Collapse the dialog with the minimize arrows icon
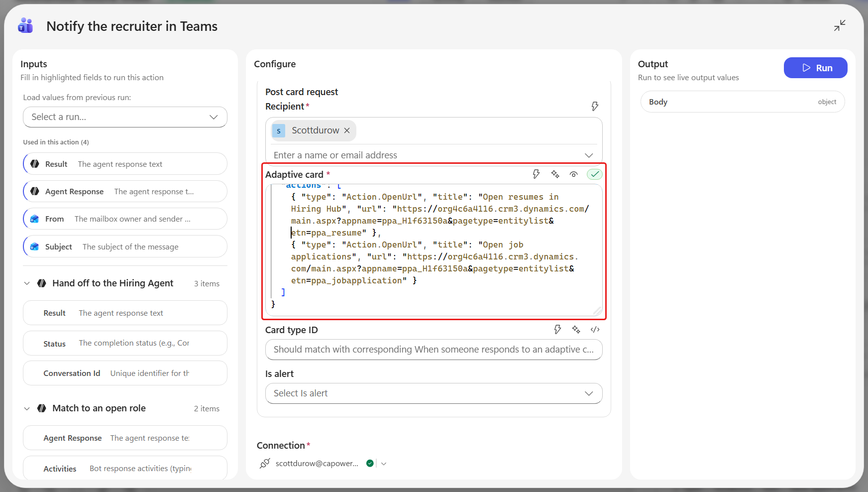 pos(840,25)
